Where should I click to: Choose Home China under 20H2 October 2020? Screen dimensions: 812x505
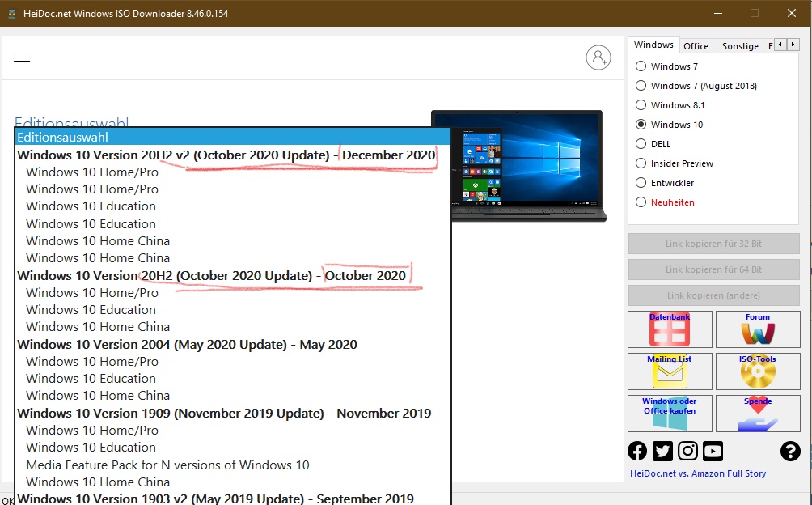coord(232,327)
